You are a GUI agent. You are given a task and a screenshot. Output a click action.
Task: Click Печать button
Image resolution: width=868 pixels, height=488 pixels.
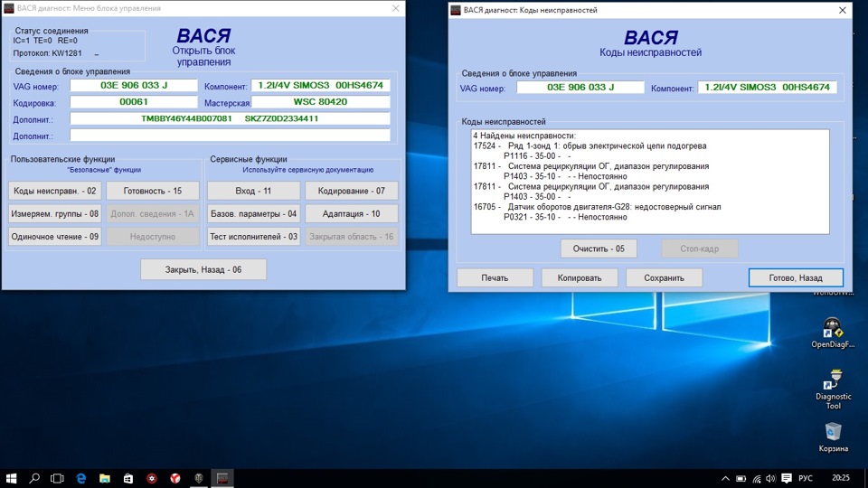495,277
